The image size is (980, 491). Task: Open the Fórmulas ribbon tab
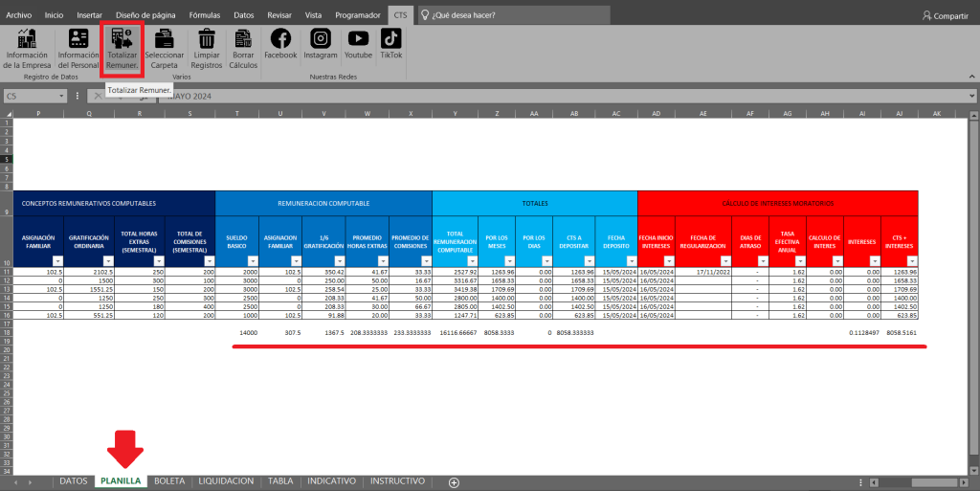[205, 15]
